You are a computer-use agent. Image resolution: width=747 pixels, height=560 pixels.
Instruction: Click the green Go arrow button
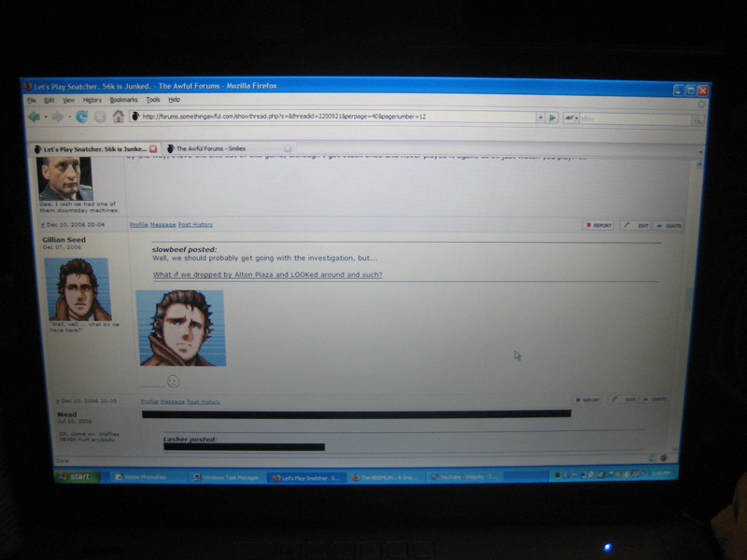tap(552, 118)
